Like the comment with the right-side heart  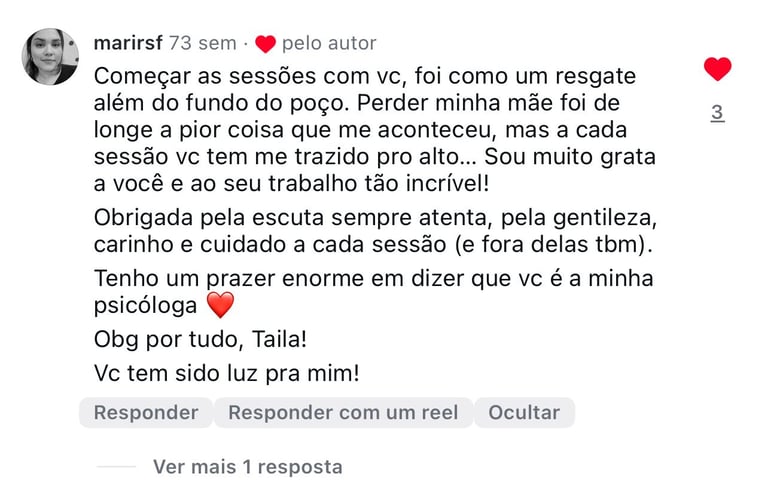tap(718, 69)
